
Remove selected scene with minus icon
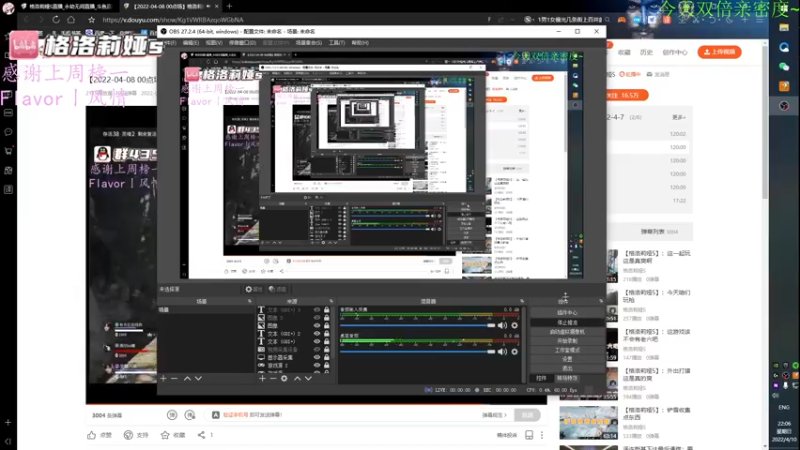[174, 379]
